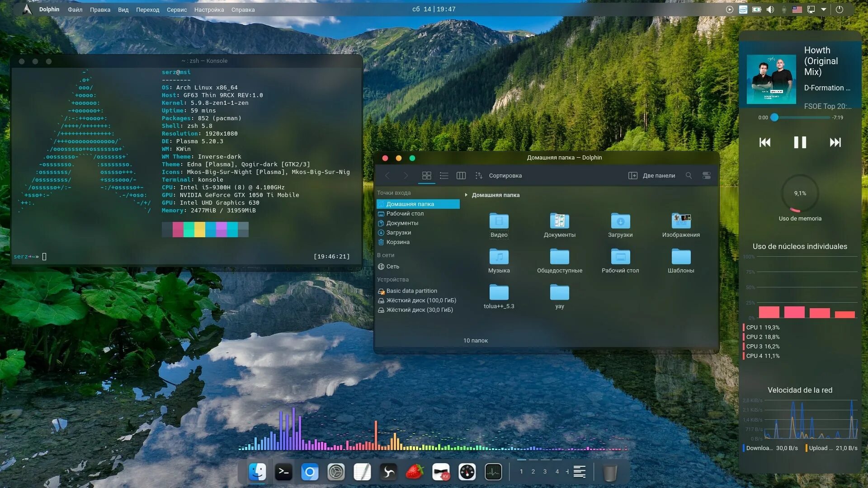Viewport: 868px width, 488px height.
Task: Open the Настройка menu in menu bar
Action: (x=209, y=9)
